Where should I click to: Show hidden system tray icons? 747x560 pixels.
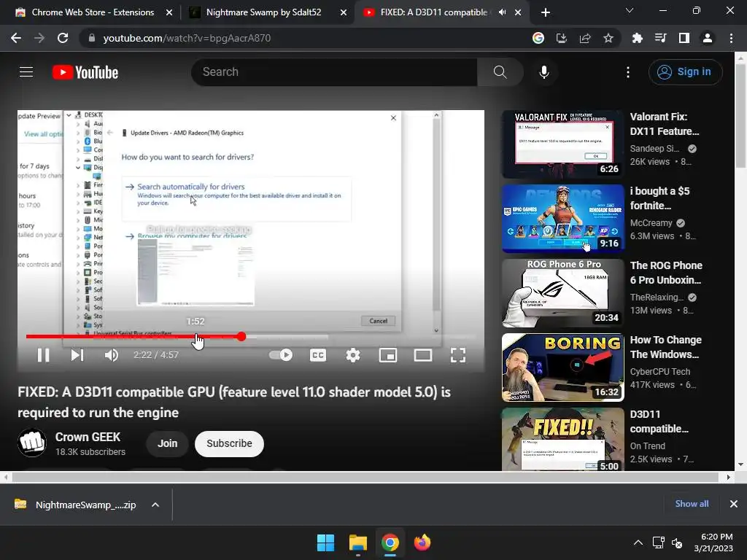pos(638,542)
